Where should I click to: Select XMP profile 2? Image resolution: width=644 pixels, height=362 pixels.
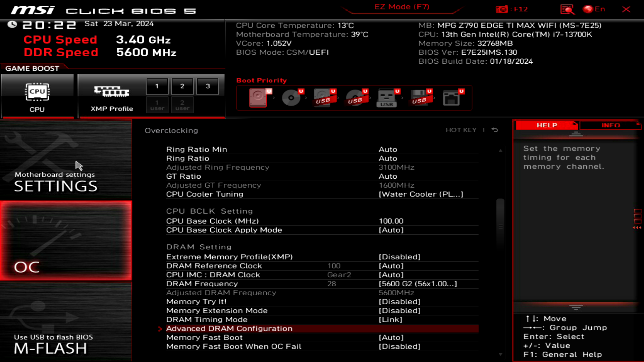(x=182, y=86)
